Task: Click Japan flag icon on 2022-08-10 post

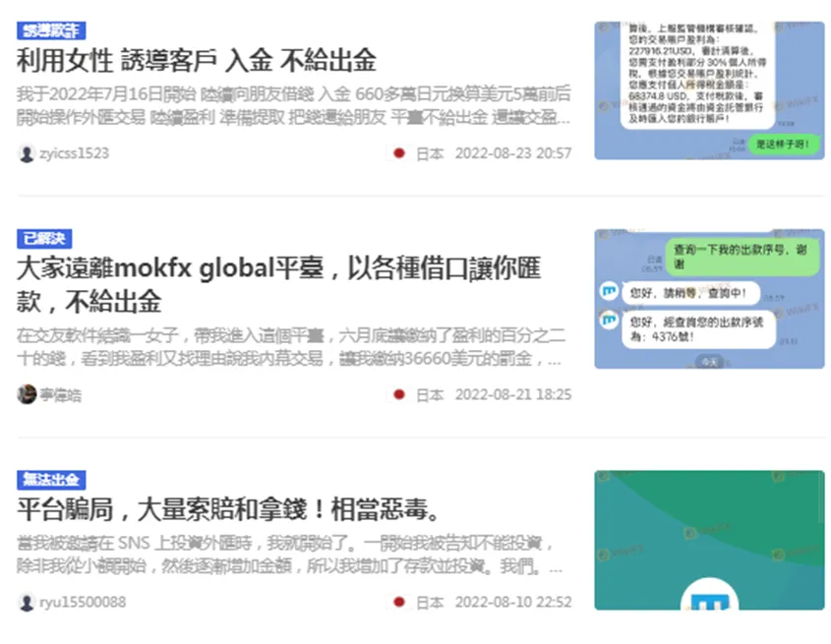Action: pos(399,603)
